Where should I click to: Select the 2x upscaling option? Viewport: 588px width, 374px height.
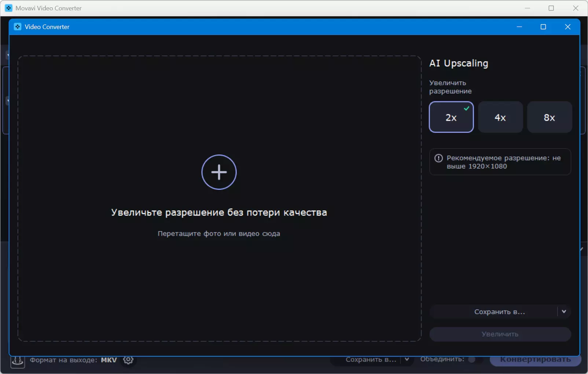[451, 117]
